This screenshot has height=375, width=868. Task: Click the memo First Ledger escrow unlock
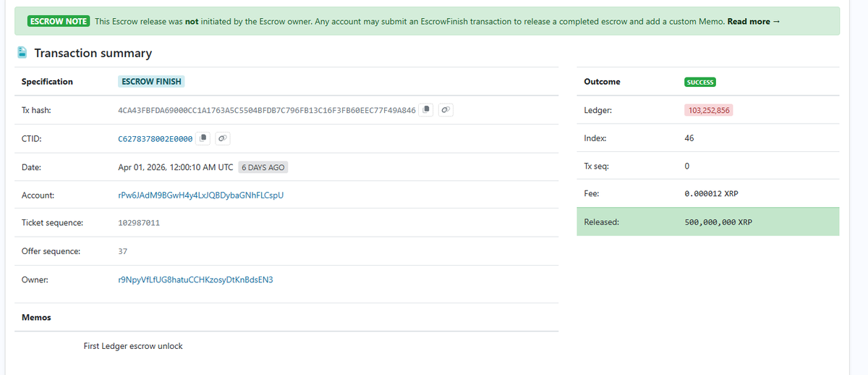pos(133,346)
